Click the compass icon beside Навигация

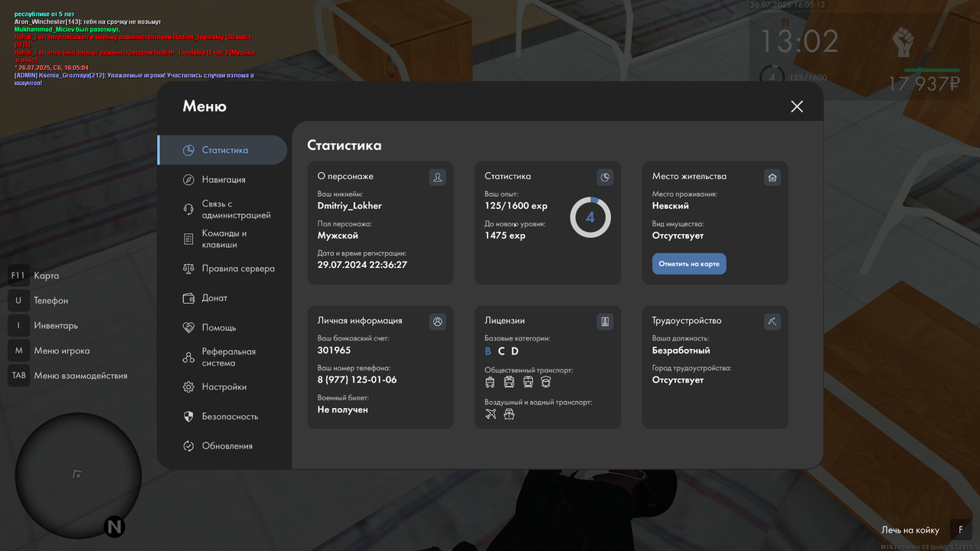tap(188, 179)
